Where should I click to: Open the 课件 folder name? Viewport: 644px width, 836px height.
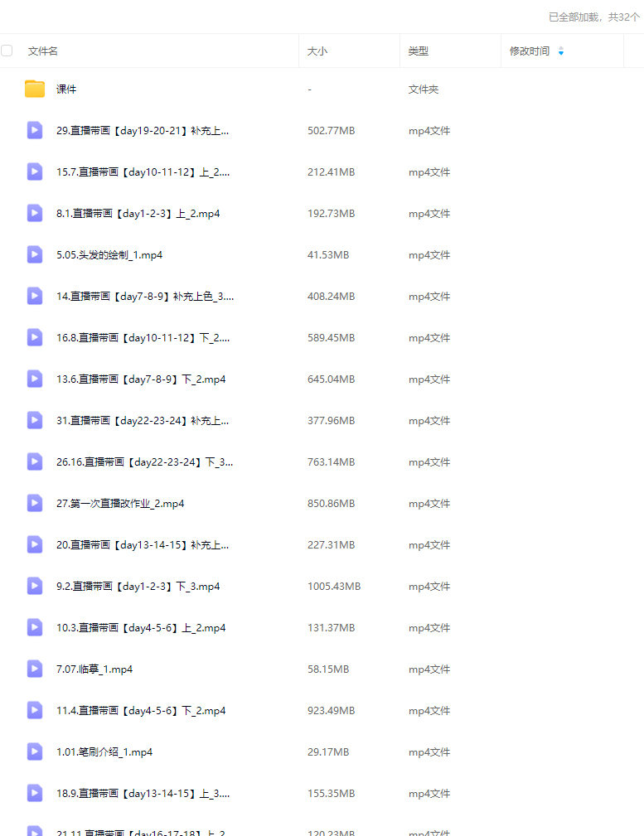click(66, 89)
